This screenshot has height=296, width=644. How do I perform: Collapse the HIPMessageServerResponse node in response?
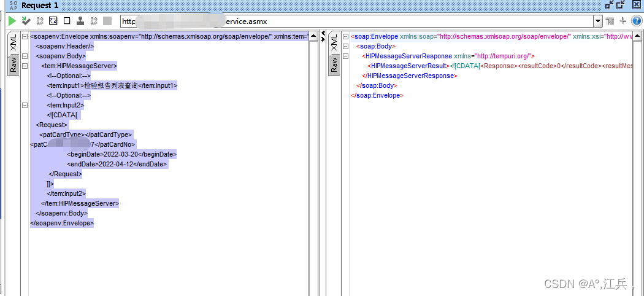pos(345,56)
